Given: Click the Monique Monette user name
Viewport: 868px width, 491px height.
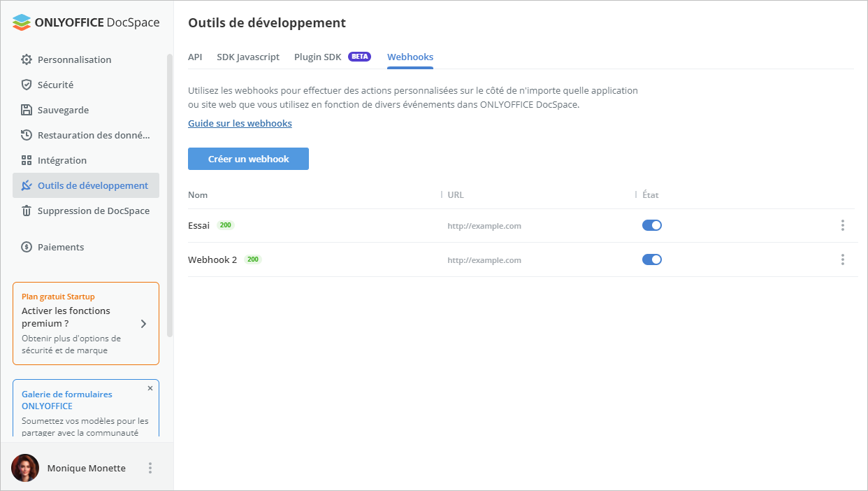Looking at the screenshot, I should click(87, 468).
